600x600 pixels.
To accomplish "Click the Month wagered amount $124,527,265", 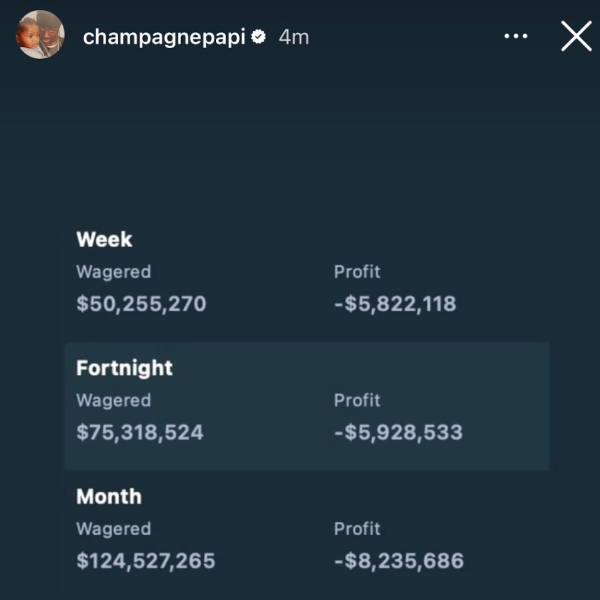I will [x=146, y=561].
